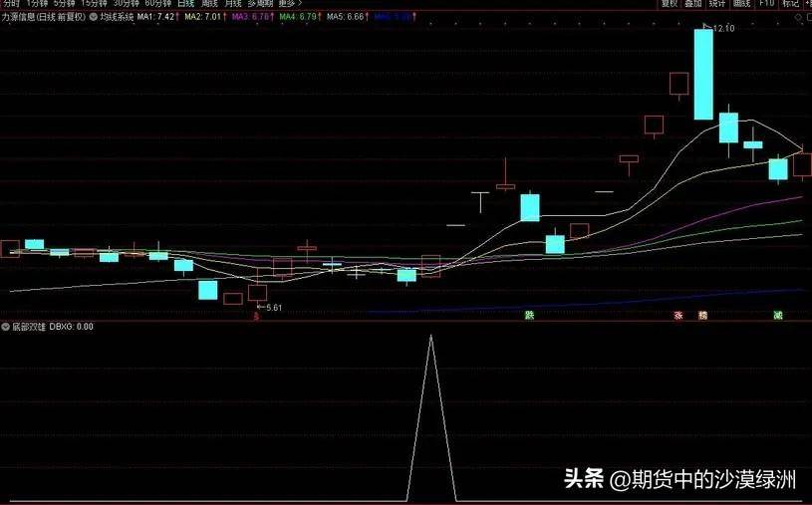Click the hollow red candle above 5.61
The image size is (812, 505).
(257, 293)
